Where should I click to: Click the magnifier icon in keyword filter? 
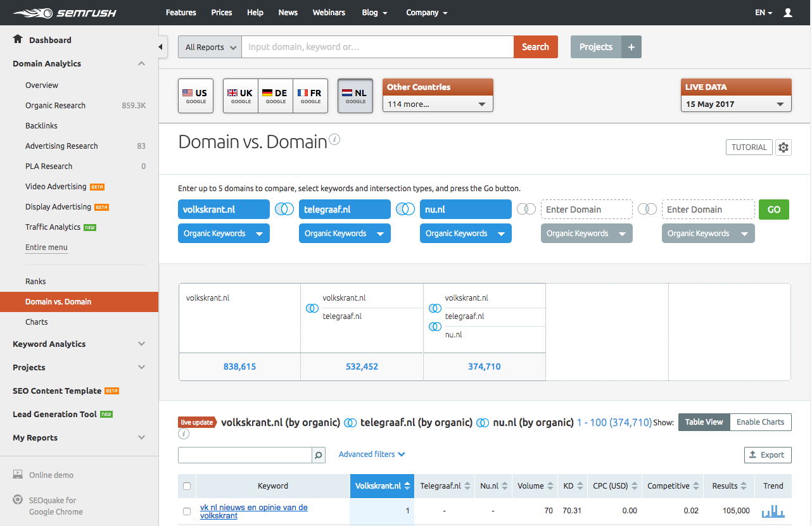(319, 454)
